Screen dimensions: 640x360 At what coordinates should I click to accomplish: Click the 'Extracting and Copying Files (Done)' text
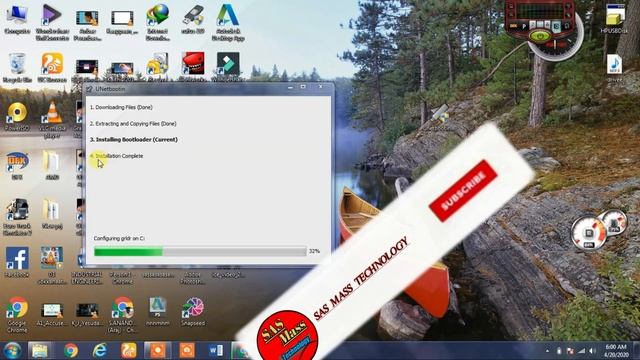click(133, 124)
